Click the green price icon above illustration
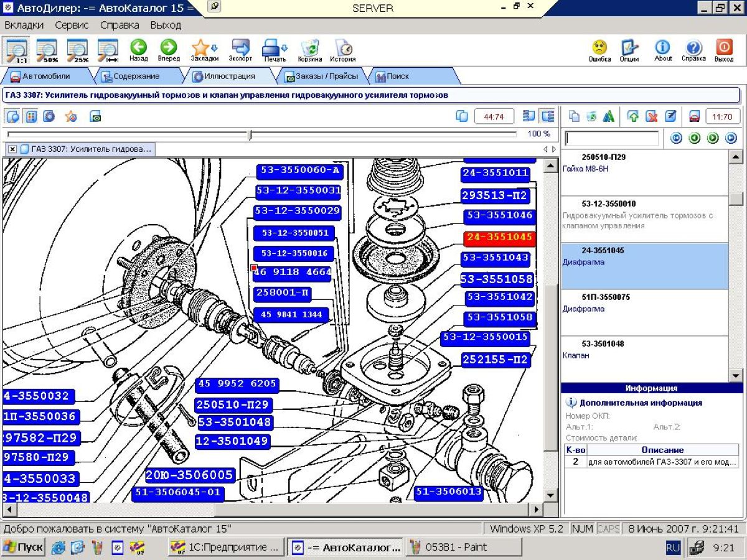This screenshot has width=747, height=560. point(95,116)
